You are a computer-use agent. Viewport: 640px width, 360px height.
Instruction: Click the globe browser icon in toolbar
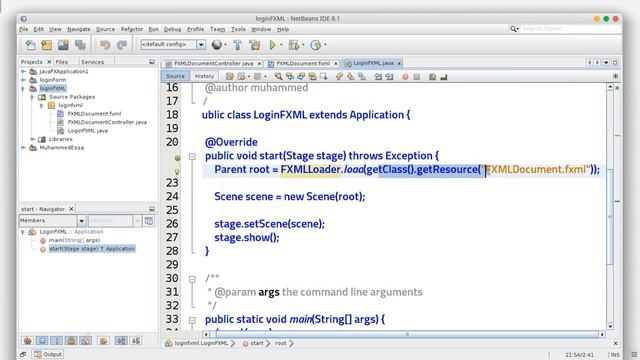click(x=217, y=45)
